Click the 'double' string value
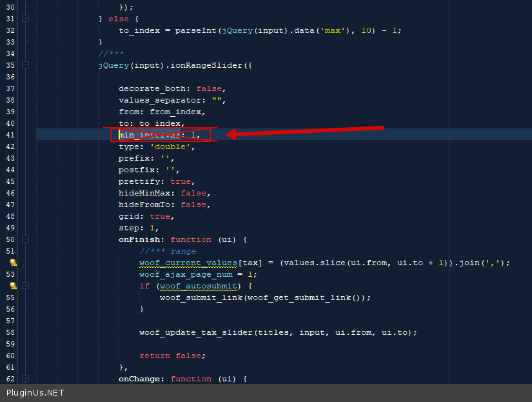532x402 pixels. 172,146
